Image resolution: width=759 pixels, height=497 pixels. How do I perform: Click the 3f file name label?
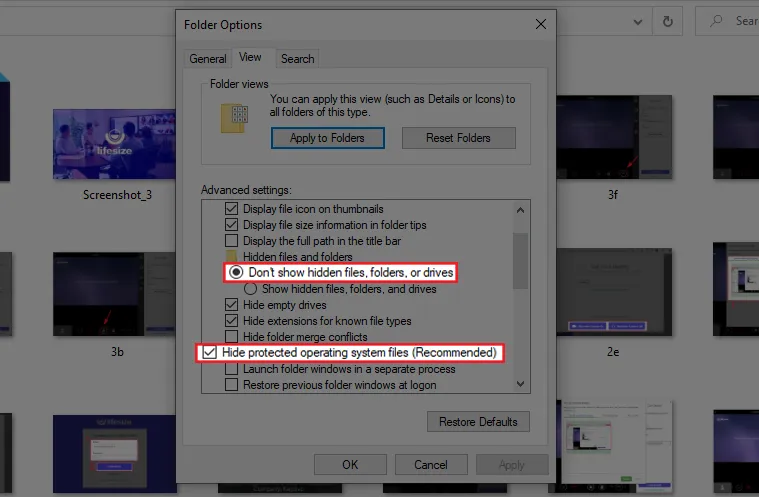[x=613, y=195]
